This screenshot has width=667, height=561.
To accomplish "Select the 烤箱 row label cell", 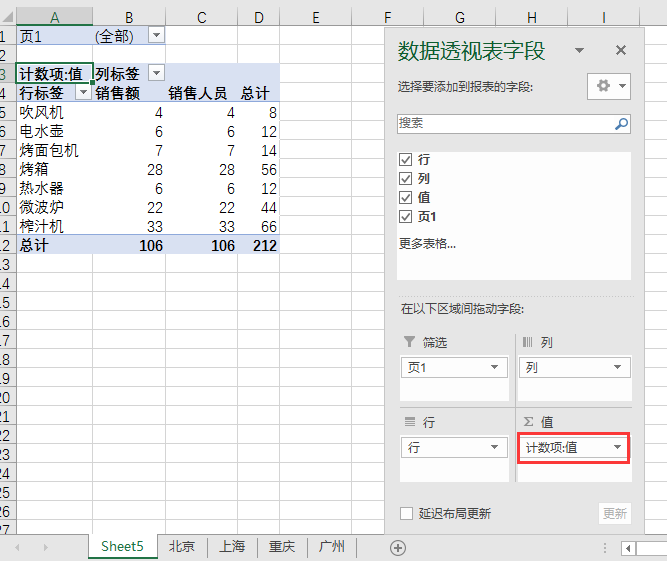I will [x=54, y=169].
